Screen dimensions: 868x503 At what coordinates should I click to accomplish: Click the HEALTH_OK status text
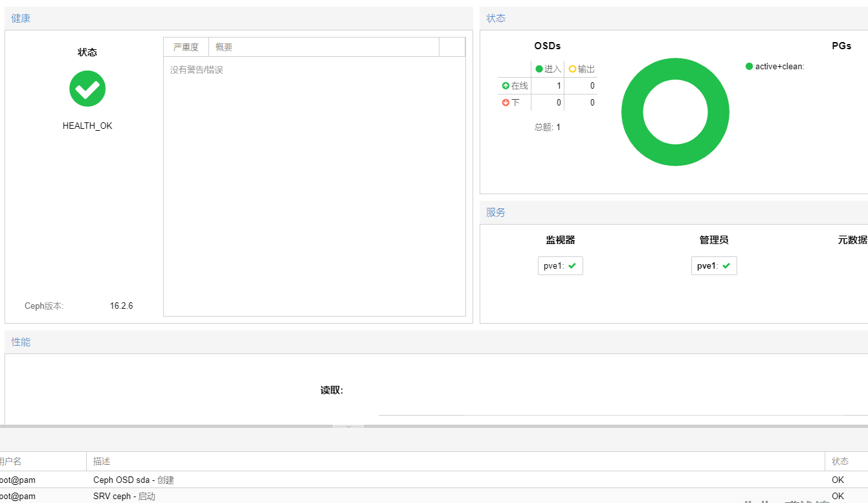point(87,126)
